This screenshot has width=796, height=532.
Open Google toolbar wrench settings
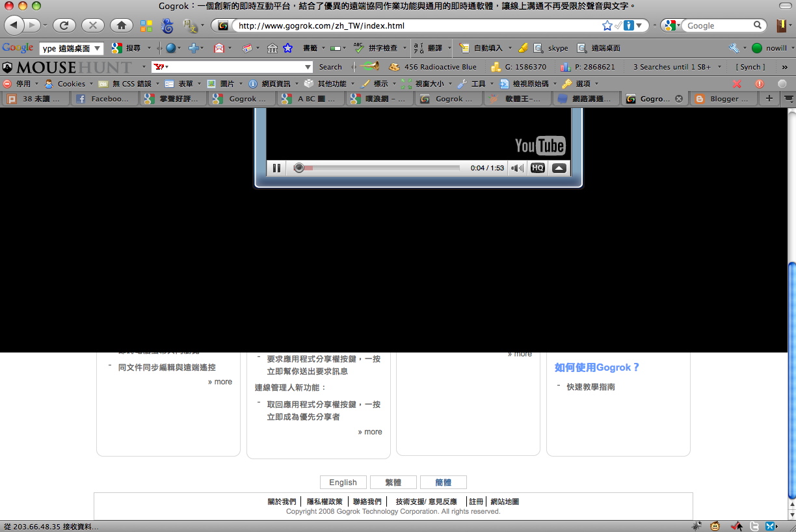point(734,48)
